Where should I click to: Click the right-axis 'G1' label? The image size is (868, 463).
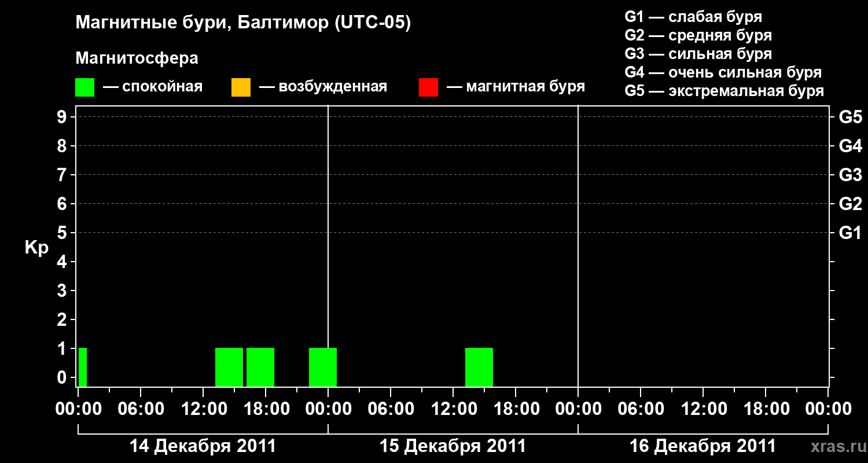850,233
